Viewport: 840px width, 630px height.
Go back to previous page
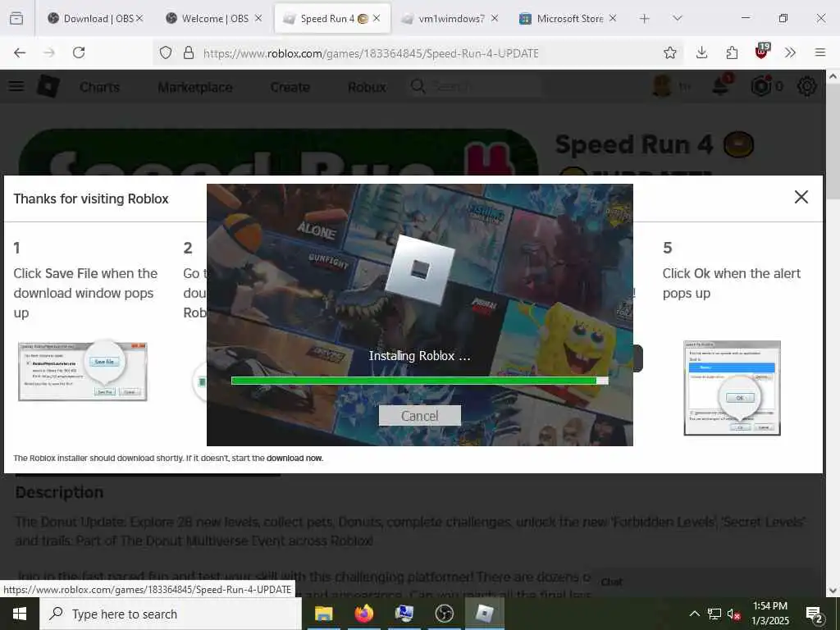(x=20, y=52)
